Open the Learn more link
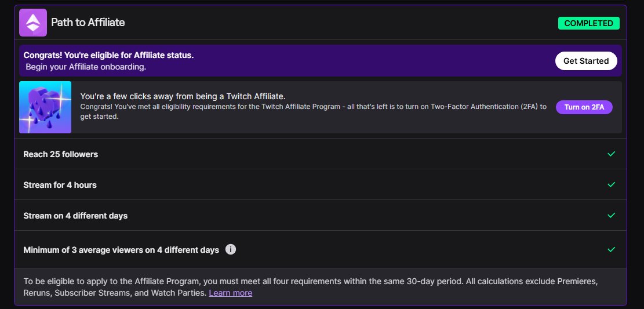 230,293
